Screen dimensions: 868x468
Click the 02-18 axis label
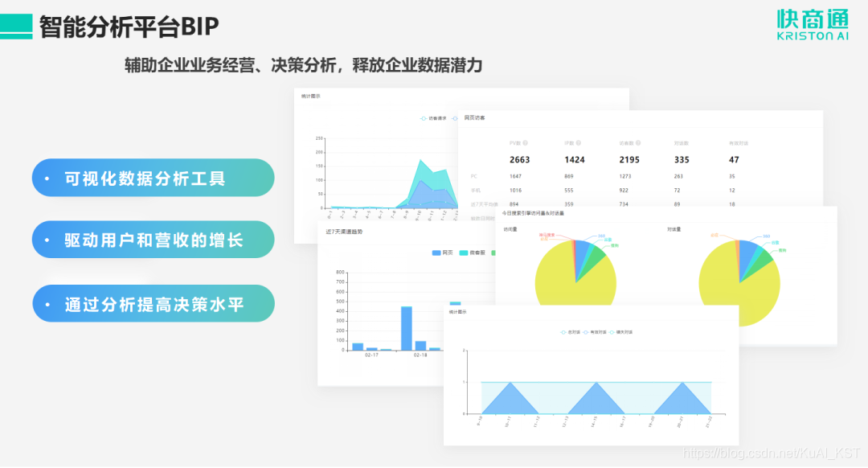coord(420,355)
